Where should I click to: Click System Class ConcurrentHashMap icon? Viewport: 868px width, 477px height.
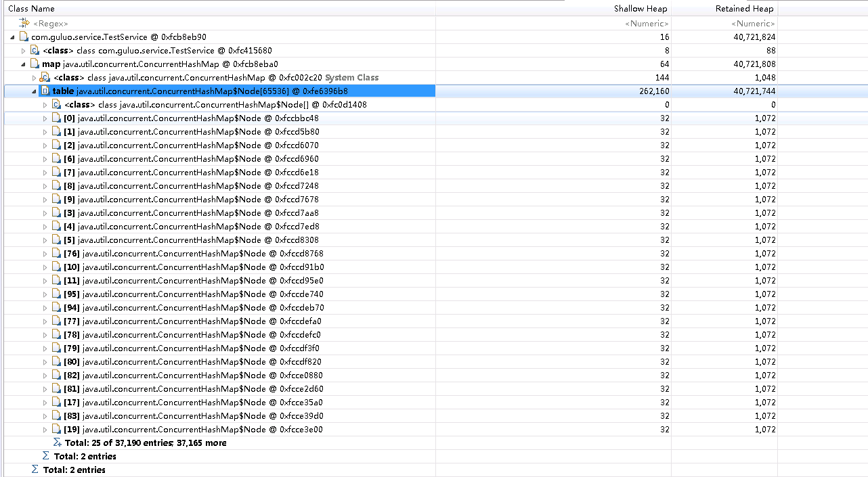point(46,78)
